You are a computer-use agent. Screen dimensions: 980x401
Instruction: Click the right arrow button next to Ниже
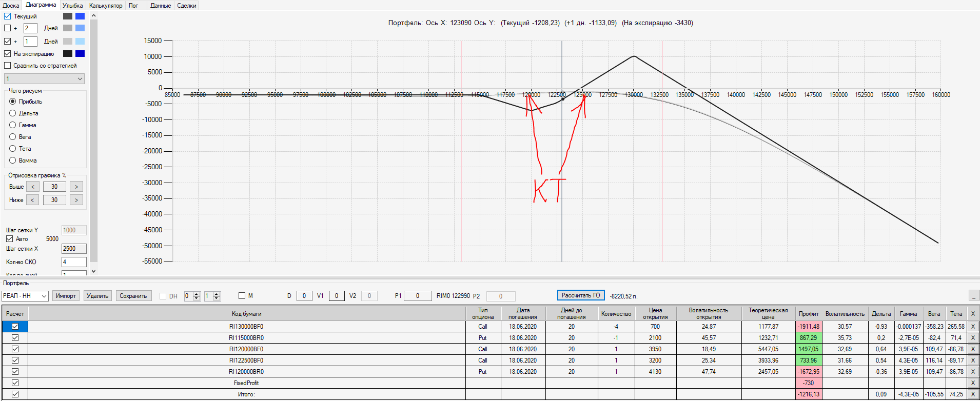tap(76, 200)
